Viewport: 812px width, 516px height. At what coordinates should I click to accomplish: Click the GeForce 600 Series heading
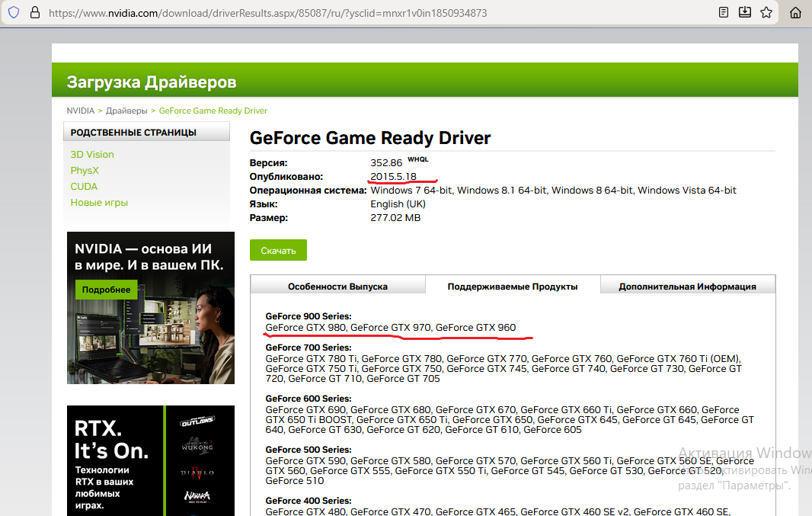pyautogui.click(x=308, y=399)
